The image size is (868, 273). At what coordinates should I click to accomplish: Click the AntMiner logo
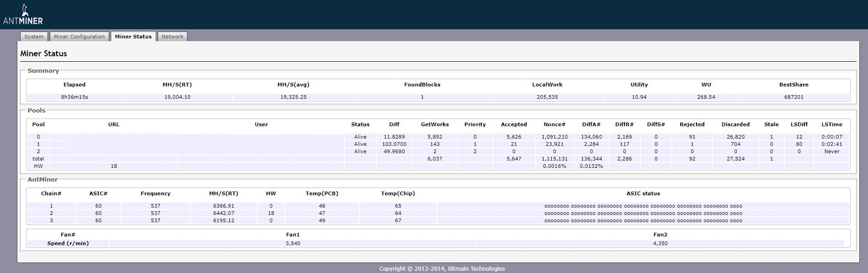pos(23,15)
